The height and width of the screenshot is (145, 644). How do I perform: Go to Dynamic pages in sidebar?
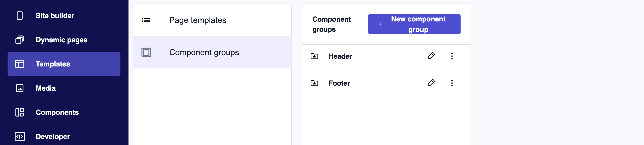click(61, 40)
